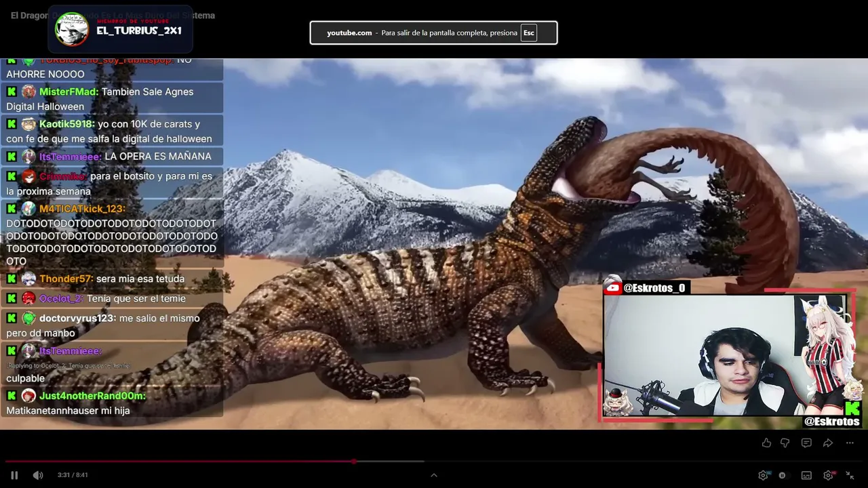Click the Kick badge beside Thonder57

(12, 279)
